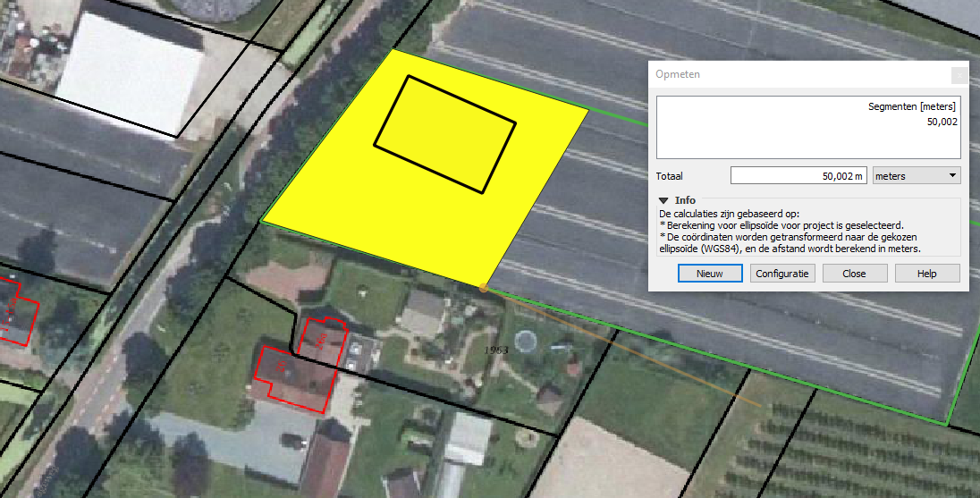Click the Segmenten [meters] column header
980x498 pixels.
click(912, 106)
